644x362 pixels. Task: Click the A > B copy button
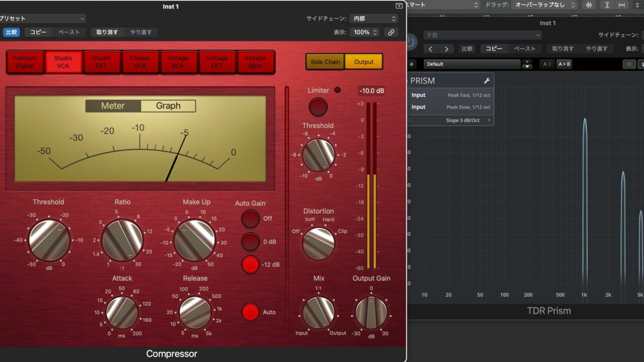pyautogui.click(x=564, y=64)
